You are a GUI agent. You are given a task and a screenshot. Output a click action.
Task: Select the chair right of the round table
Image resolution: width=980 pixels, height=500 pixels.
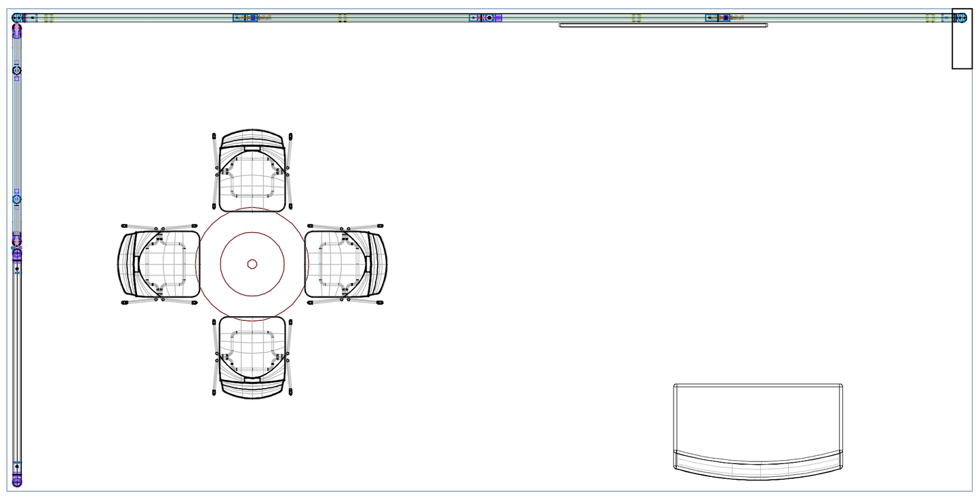pos(345,264)
